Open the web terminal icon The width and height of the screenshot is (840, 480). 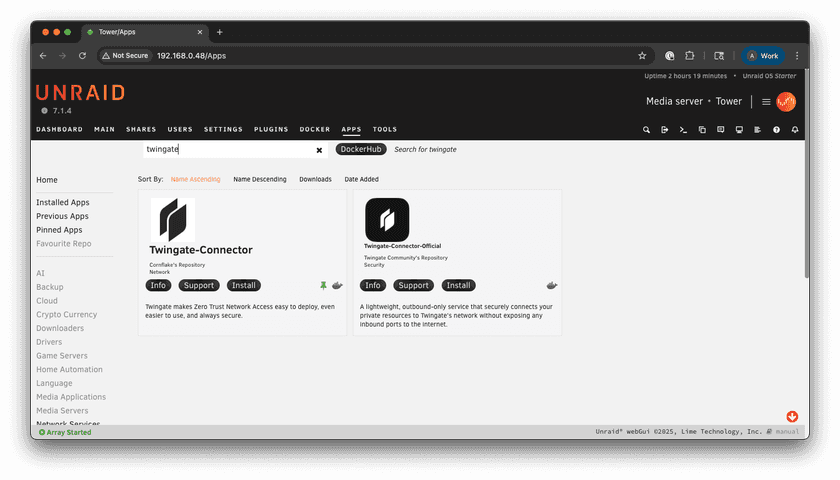tap(683, 130)
